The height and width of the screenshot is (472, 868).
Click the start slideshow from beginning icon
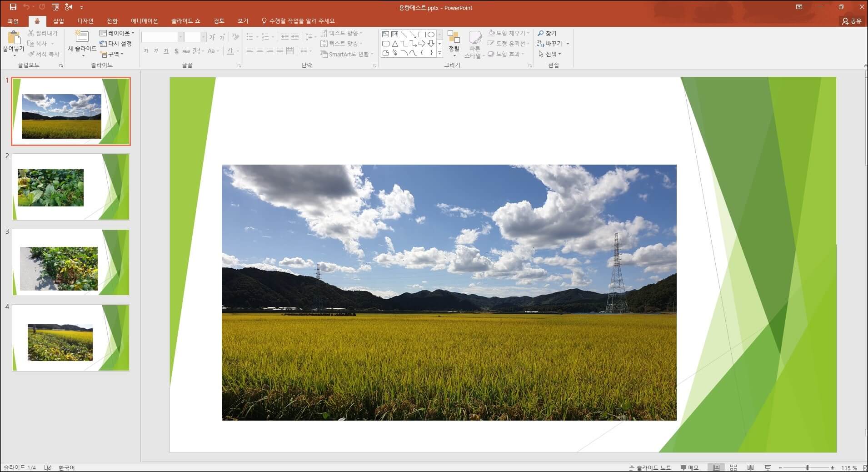click(x=55, y=7)
